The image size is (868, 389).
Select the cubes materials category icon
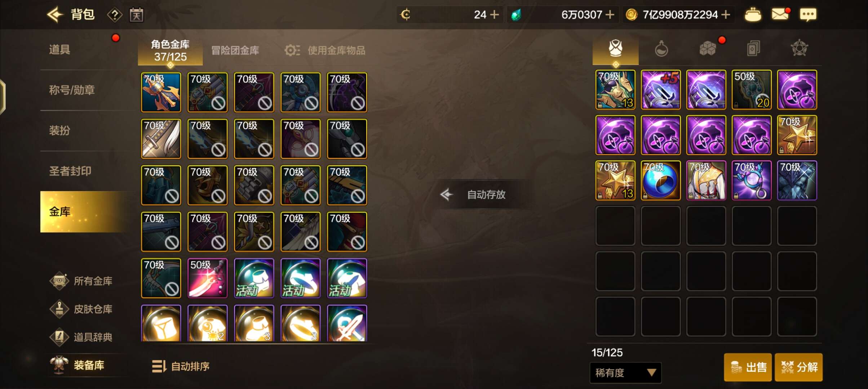707,48
